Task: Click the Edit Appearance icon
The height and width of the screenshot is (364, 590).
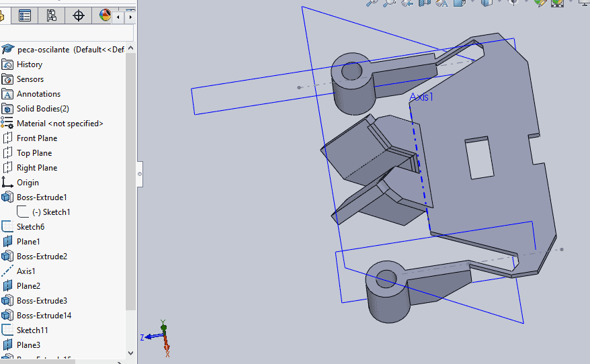Action: pos(540,3)
